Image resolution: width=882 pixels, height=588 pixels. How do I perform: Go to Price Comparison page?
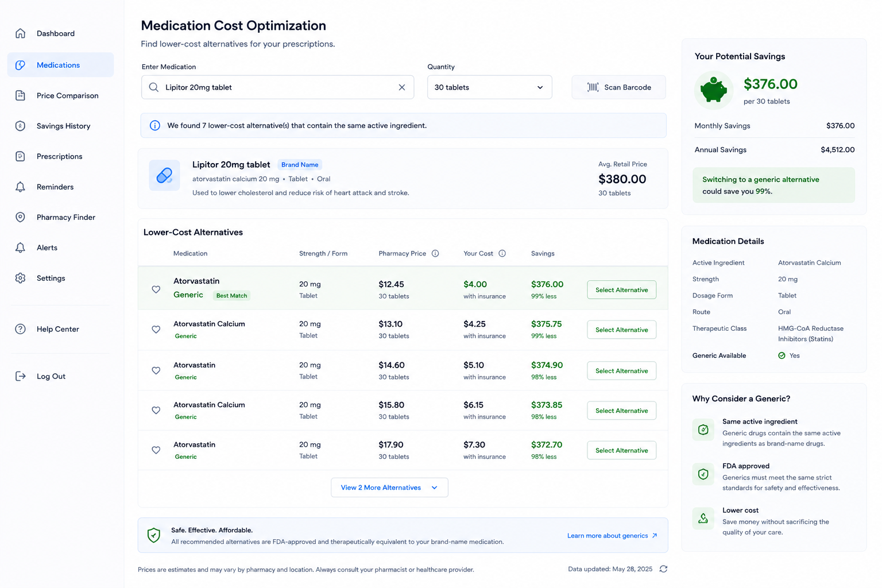(x=61, y=95)
